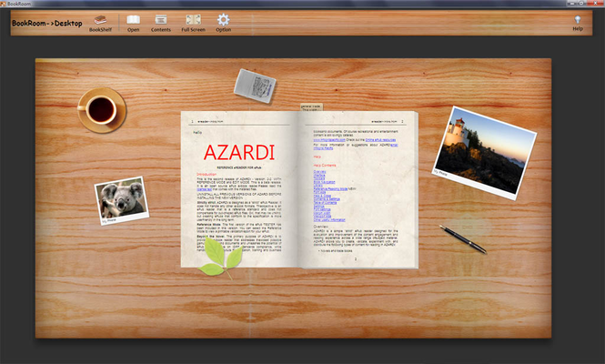The image size is (605, 364).
Task: Click the coffee cup on the desk
Action: pyautogui.click(x=102, y=110)
